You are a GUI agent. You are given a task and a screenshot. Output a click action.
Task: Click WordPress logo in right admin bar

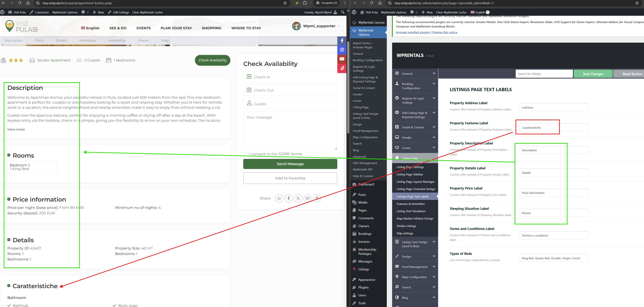click(354, 12)
